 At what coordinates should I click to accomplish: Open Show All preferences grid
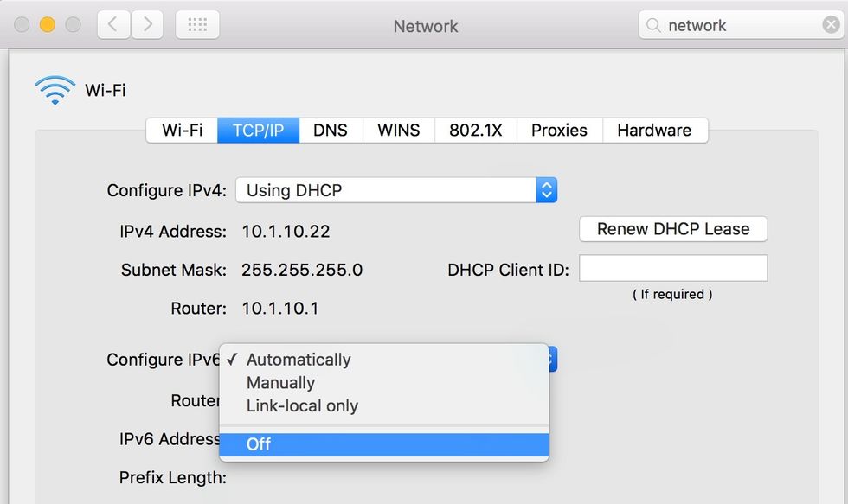click(x=197, y=24)
